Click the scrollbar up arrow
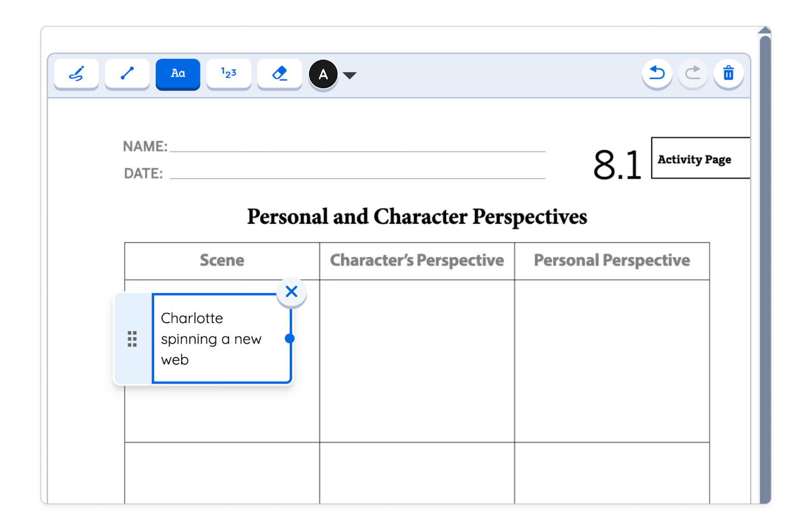The width and height of the screenshot is (812, 530). coord(765,30)
